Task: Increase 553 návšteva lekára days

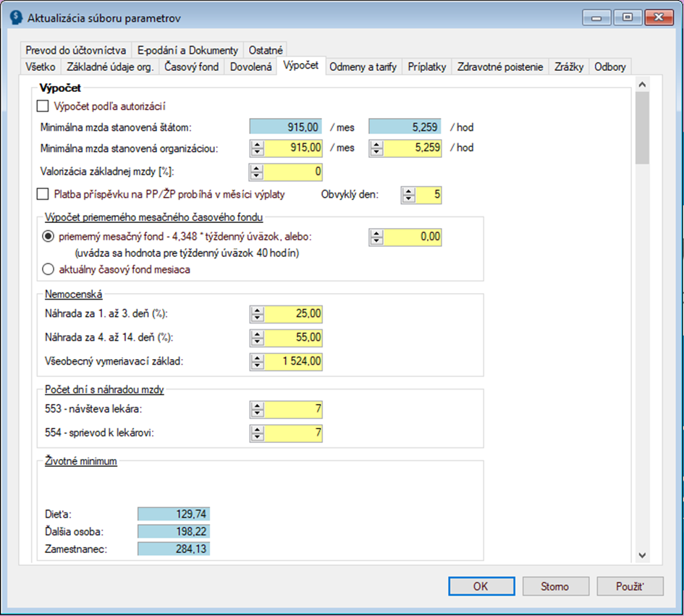Action: click(x=257, y=405)
